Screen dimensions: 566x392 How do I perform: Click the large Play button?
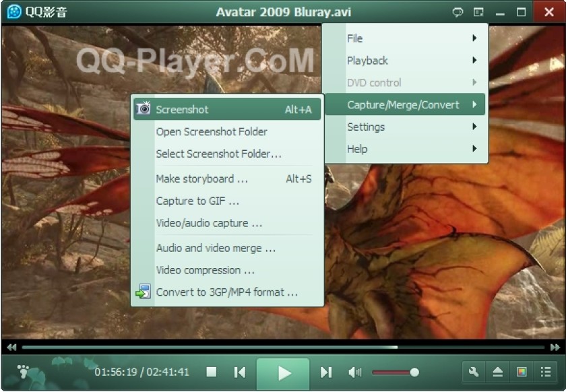[x=283, y=373]
